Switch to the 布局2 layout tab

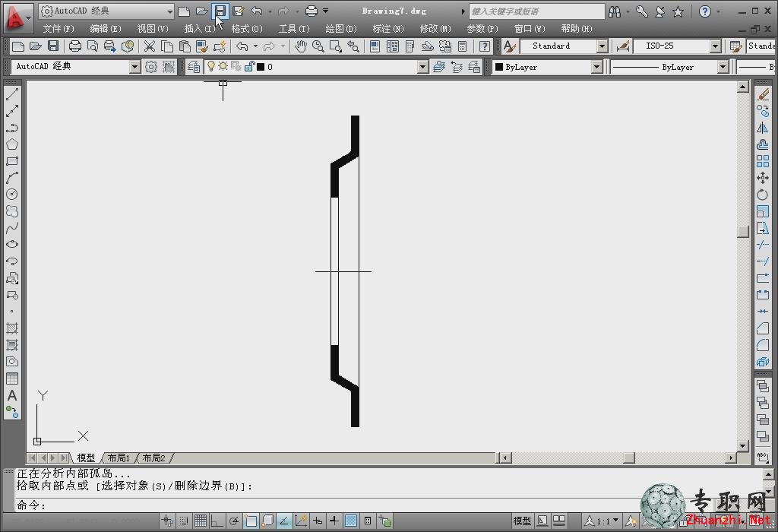[153, 458]
